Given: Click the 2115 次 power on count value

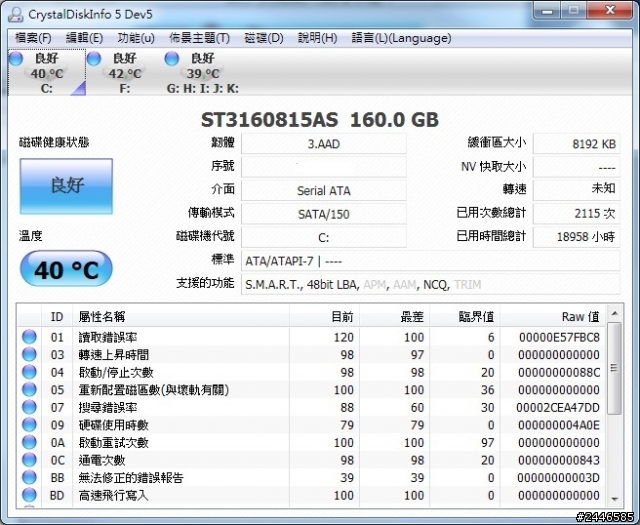Looking at the screenshot, I should pyautogui.click(x=576, y=214).
